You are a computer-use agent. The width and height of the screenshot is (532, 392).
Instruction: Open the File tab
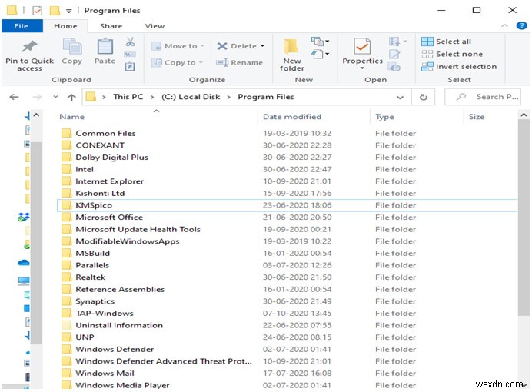[22, 26]
